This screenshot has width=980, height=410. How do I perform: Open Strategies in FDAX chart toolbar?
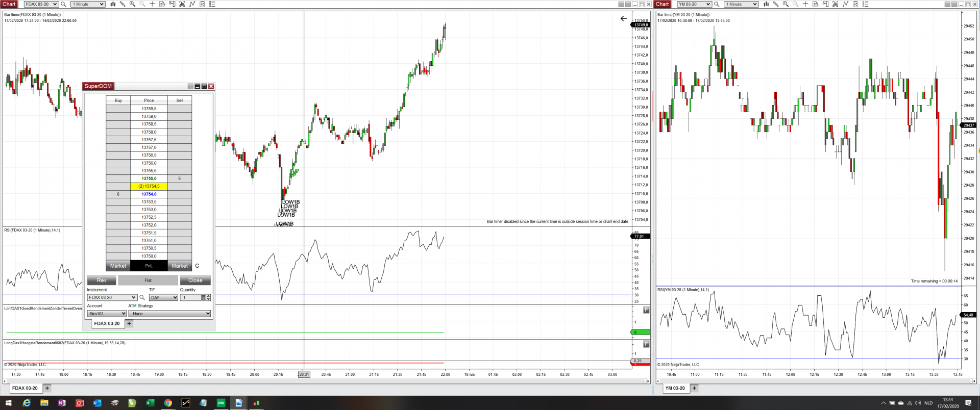point(202,4)
